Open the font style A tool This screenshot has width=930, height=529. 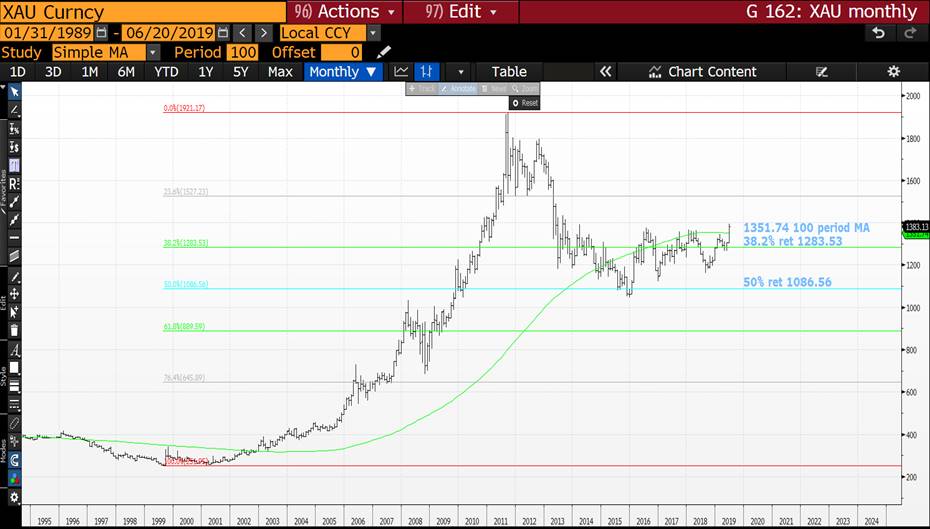click(14, 350)
